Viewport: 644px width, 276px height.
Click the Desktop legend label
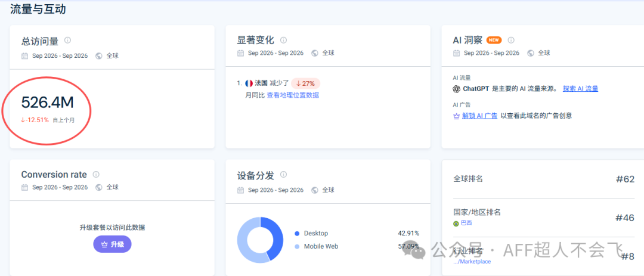[316, 233]
